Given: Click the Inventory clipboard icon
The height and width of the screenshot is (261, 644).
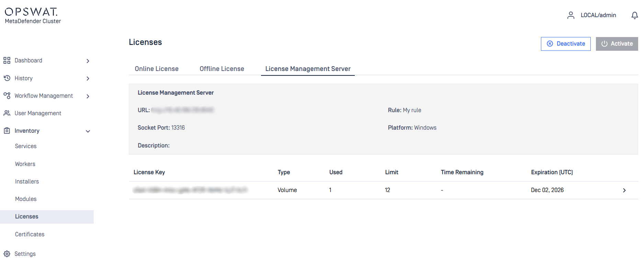Looking at the screenshot, I should click(x=7, y=131).
